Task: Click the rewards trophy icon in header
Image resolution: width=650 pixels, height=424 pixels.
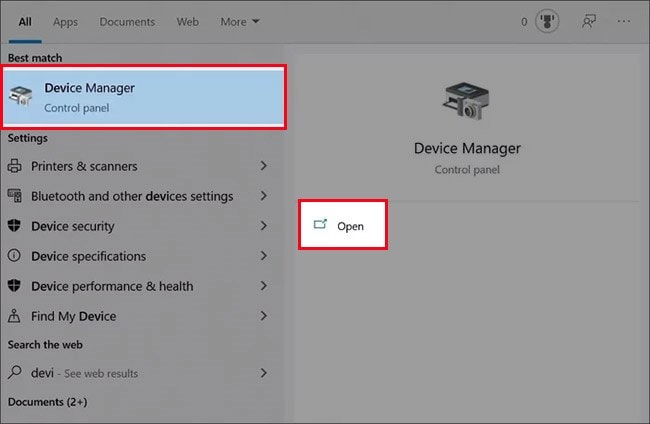Action: [547, 21]
